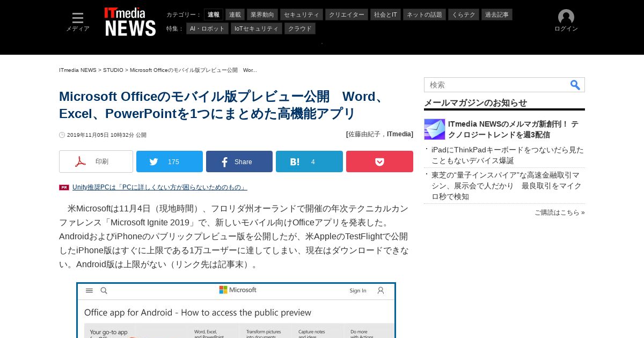Open the くらテク category
This screenshot has width=644, height=338.
tap(464, 14)
